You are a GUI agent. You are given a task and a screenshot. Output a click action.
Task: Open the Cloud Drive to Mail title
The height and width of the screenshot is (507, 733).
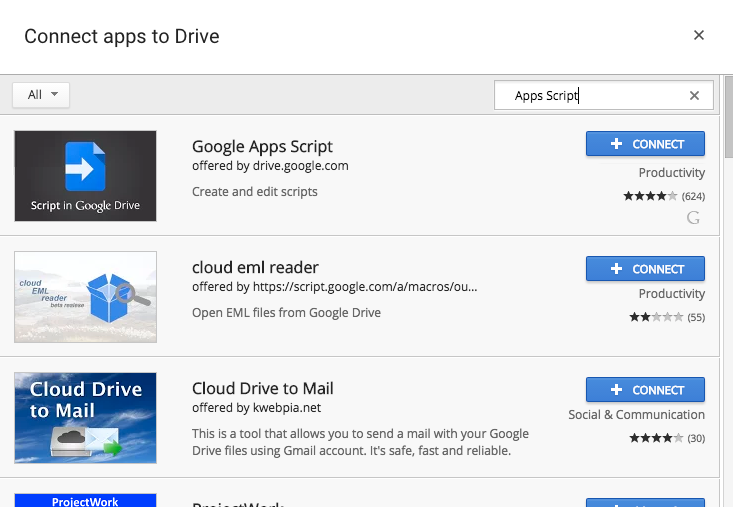263,388
